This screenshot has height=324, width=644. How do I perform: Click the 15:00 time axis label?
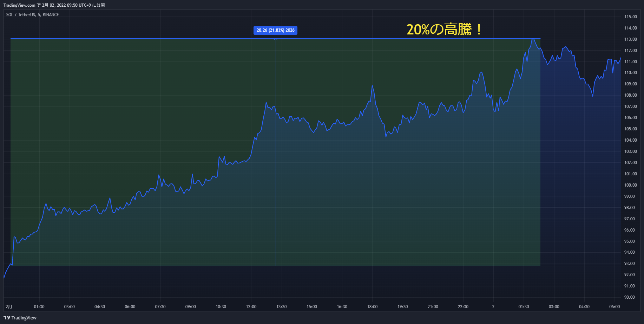pos(312,307)
